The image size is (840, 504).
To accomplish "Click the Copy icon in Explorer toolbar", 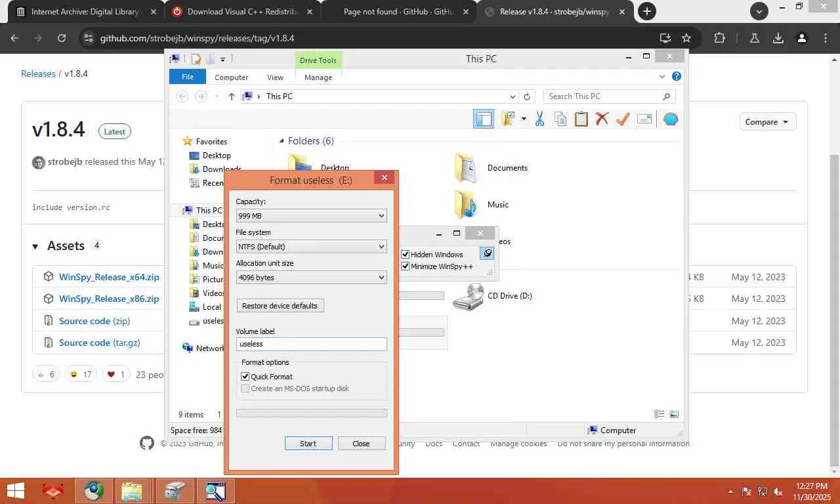I will click(x=560, y=119).
